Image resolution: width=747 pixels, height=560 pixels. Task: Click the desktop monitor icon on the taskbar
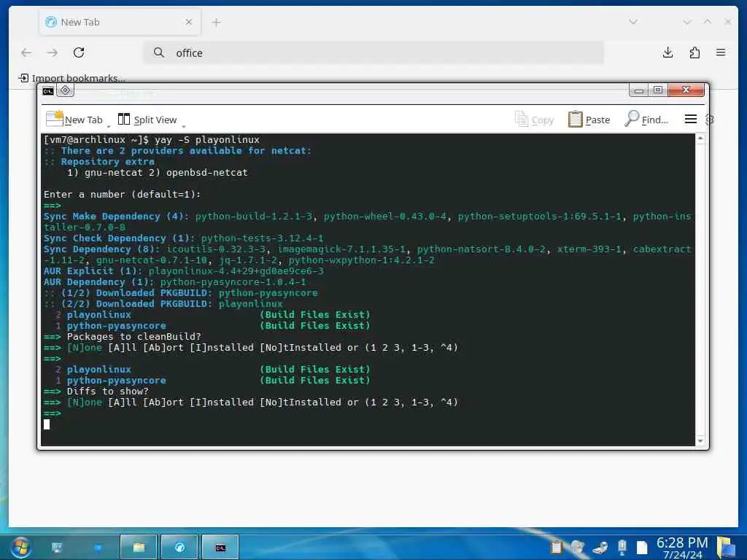tap(57, 548)
